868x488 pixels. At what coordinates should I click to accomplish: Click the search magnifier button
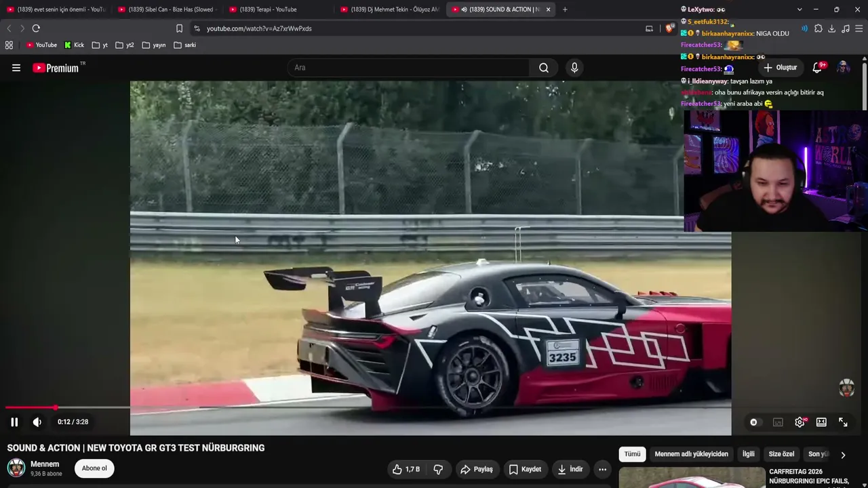coord(544,68)
